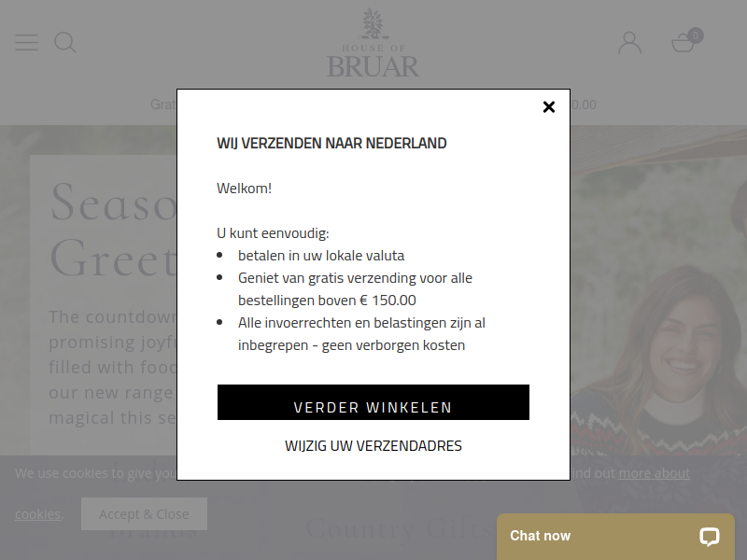747x560 pixels.
Task: Click the chat speech bubble icon
Action: coord(710,536)
